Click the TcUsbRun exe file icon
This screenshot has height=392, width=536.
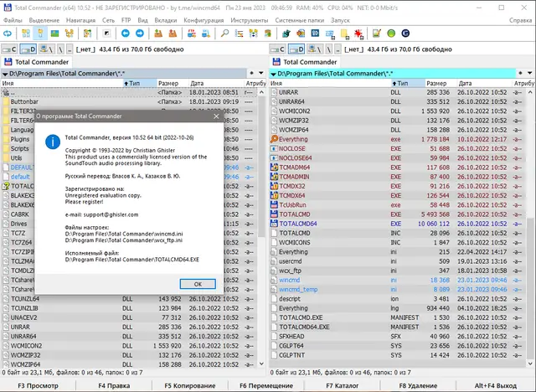click(274, 204)
